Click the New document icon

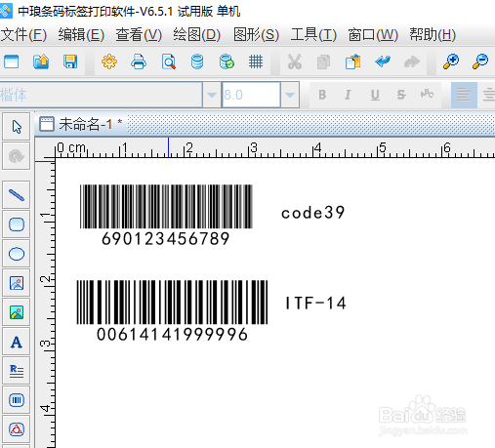[x=12, y=61]
